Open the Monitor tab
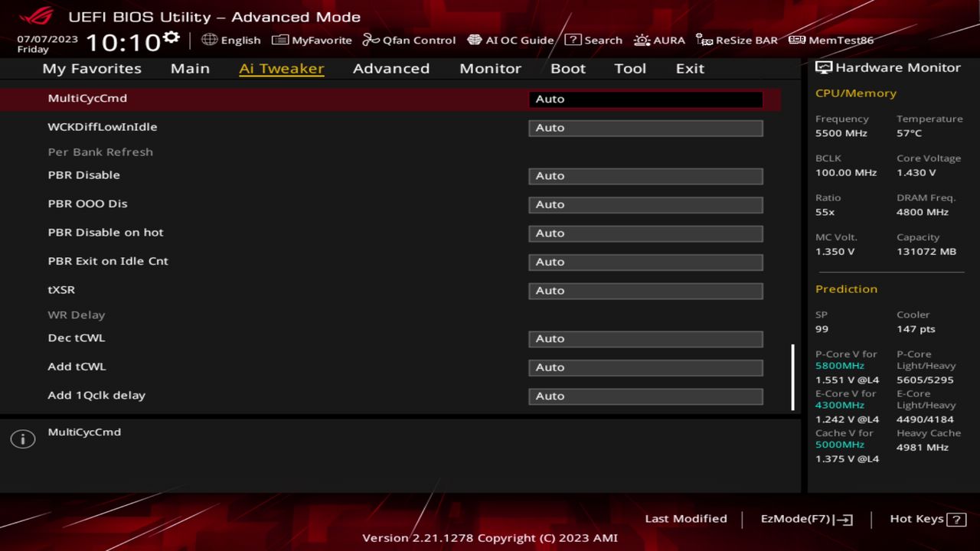980x551 pixels. 490,68
